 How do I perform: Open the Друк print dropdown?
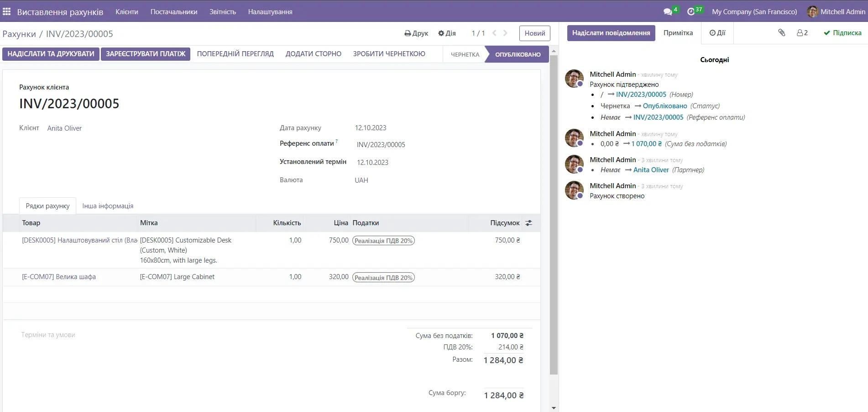(416, 33)
